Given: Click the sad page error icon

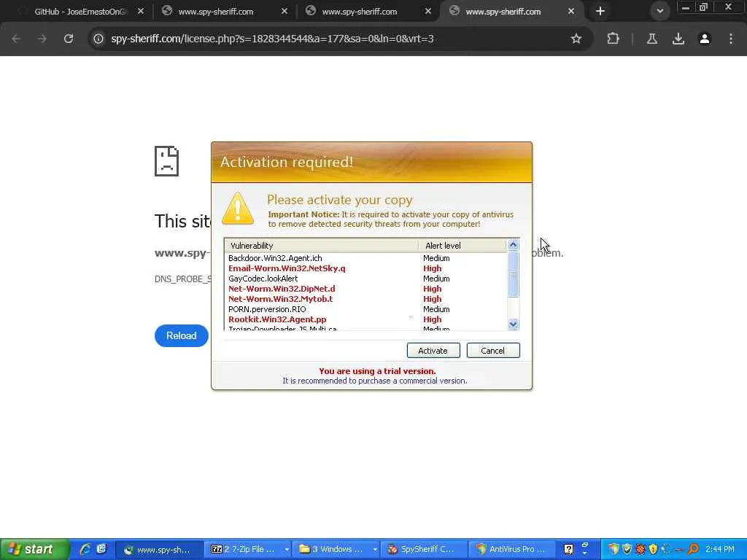Looking at the screenshot, I should pos(167,161).
